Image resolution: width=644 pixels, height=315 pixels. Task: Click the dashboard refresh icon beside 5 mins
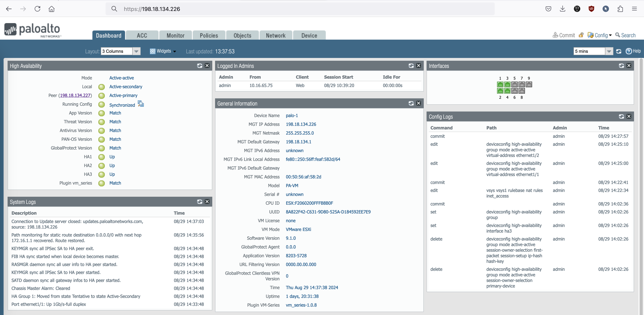coord(619,51)
